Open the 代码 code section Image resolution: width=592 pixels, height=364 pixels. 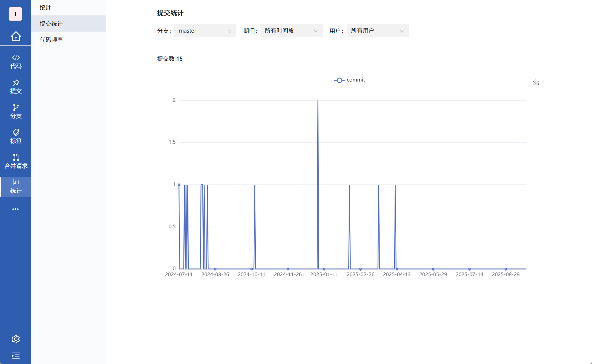pos(16,62)
